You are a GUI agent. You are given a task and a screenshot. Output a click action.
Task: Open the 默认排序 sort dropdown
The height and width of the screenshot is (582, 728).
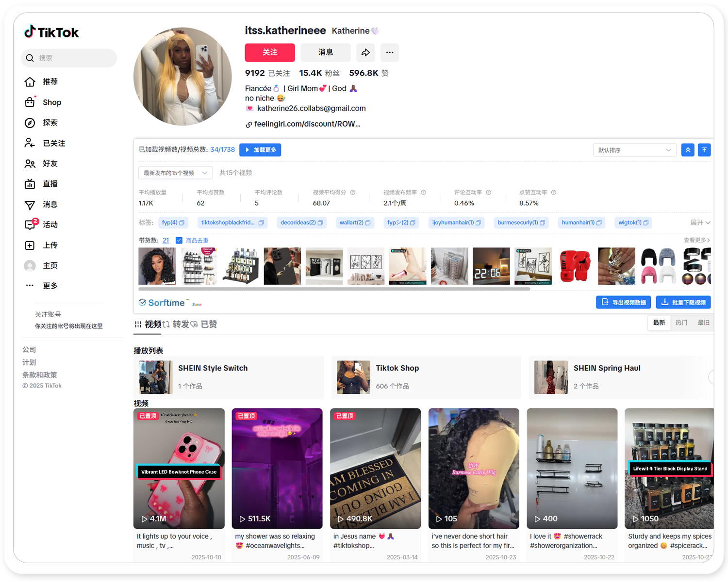[x=634, y=150]
